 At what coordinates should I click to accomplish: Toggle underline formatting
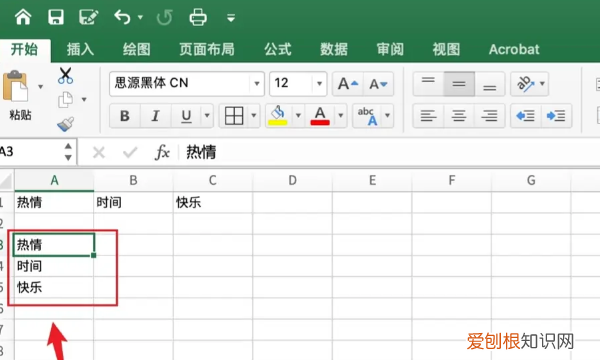pos(186,116)
